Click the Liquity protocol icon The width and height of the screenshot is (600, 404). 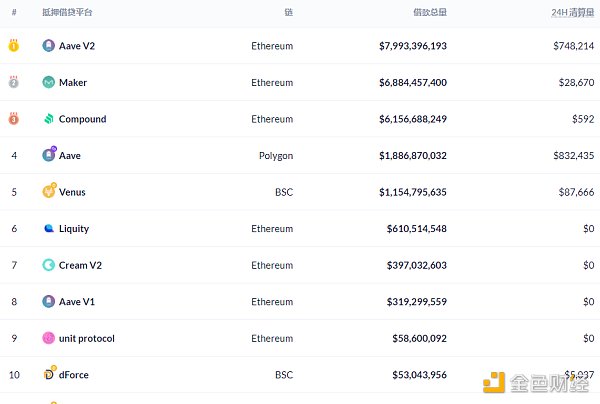(x=48, y=228)
